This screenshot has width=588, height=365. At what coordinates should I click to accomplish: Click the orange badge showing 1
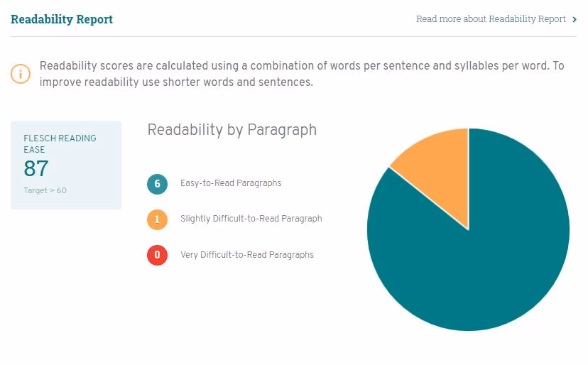pyautogui.click(x=157, y=219)
